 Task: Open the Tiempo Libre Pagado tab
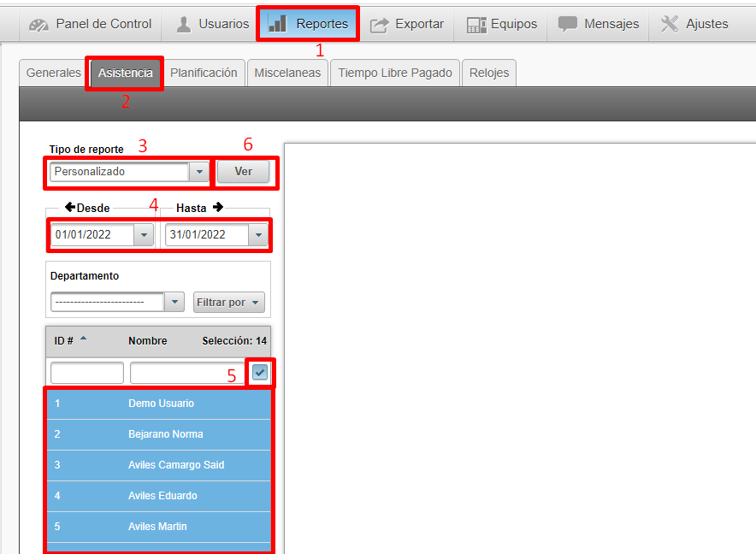coord(394,73)
